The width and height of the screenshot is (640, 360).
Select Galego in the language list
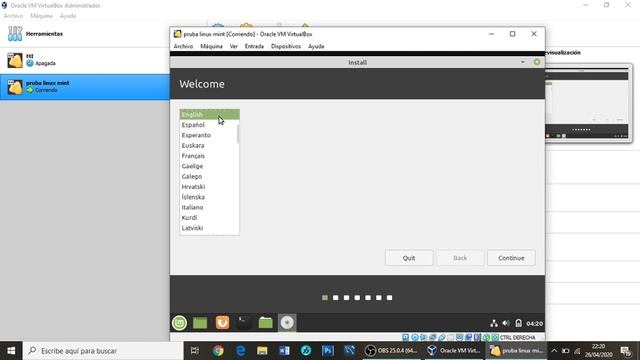click(208, 176)
